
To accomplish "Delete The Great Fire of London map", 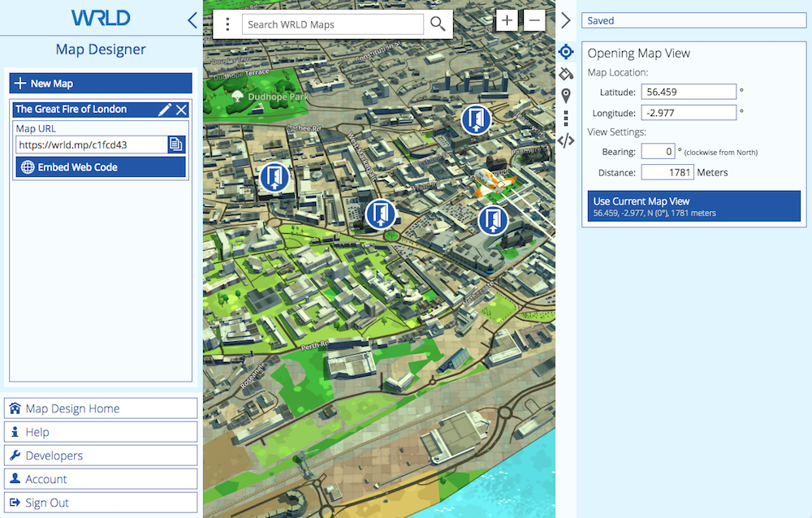I will [182, 110].
